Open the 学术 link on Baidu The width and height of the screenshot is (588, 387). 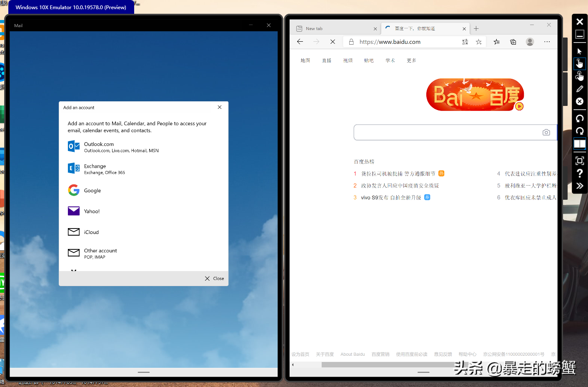click(x=390, y=60)
